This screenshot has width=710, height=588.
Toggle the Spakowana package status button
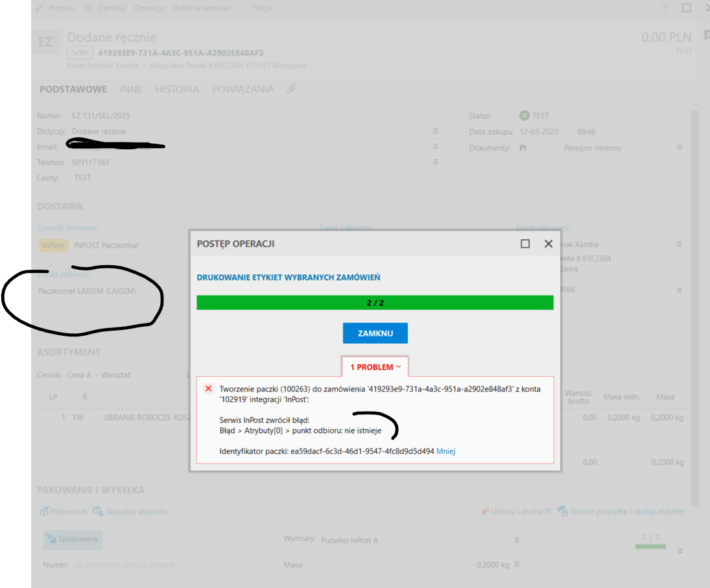coord(73,539)
